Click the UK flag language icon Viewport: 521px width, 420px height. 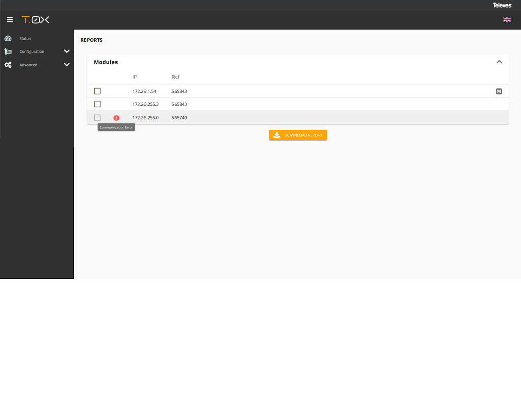coord(507,20)
